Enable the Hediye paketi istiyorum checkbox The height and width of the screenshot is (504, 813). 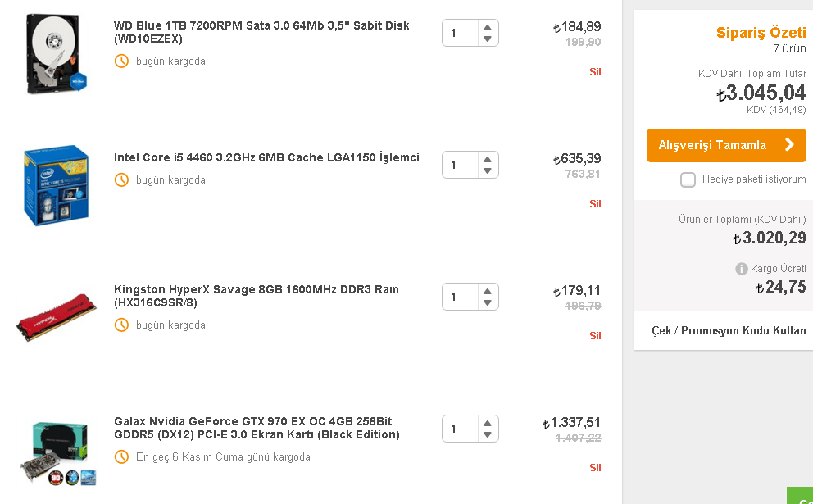coord(688,180)
